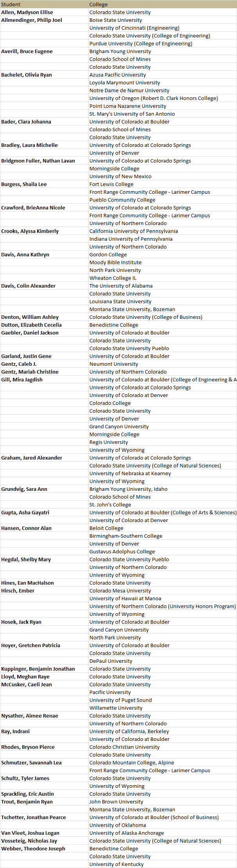Click the Gustavus Adolphus College cell
Image resolution: width=237 pixels, height=868 pixels.
point(122,551)
